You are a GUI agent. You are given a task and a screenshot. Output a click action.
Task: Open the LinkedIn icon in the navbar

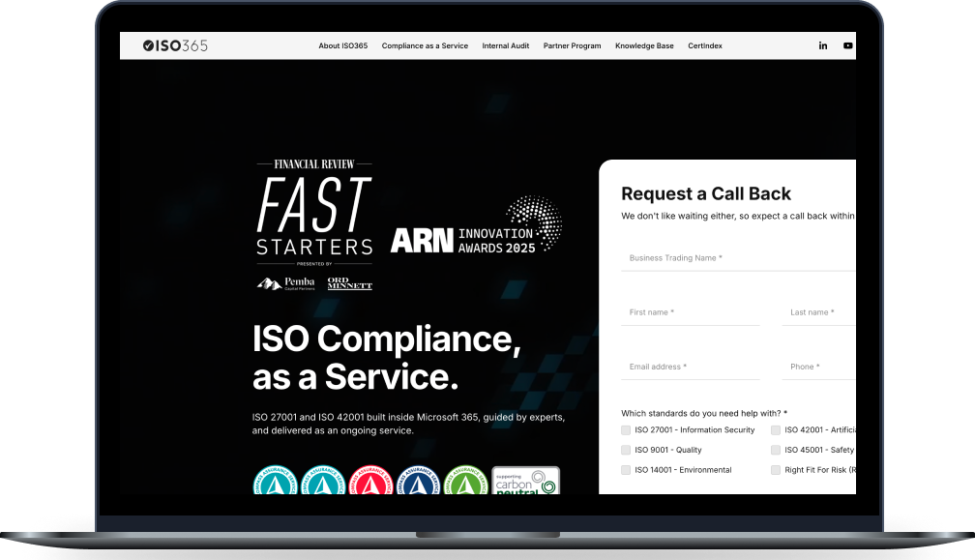[822, 45]
